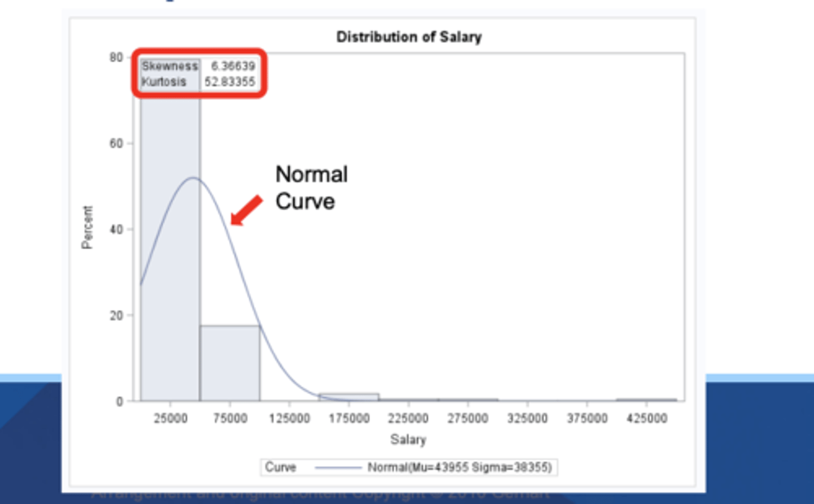Click the 'Salary' x-axis label
814x504 pixels.
click(408, 439)
